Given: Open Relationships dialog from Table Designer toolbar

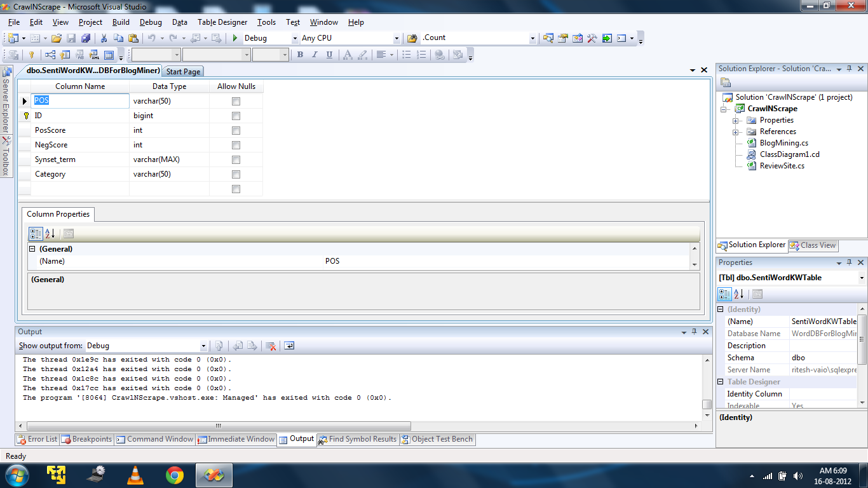Looking at the screenshot, I should (50, 55).
